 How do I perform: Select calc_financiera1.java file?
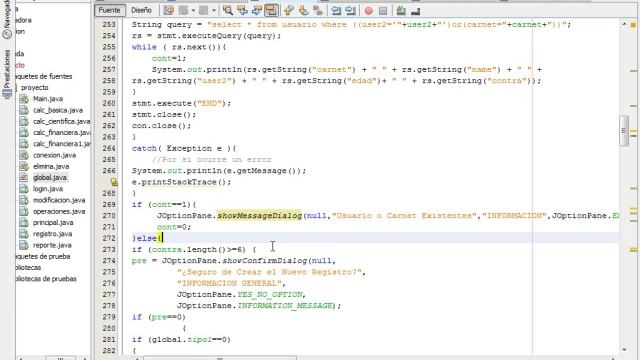point(62,144)
